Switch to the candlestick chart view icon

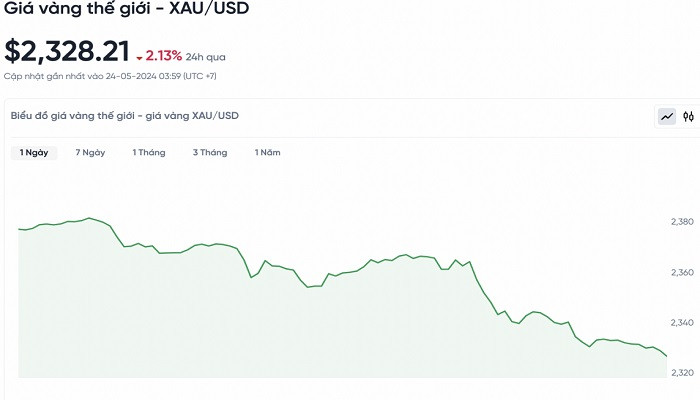[689, 117]
